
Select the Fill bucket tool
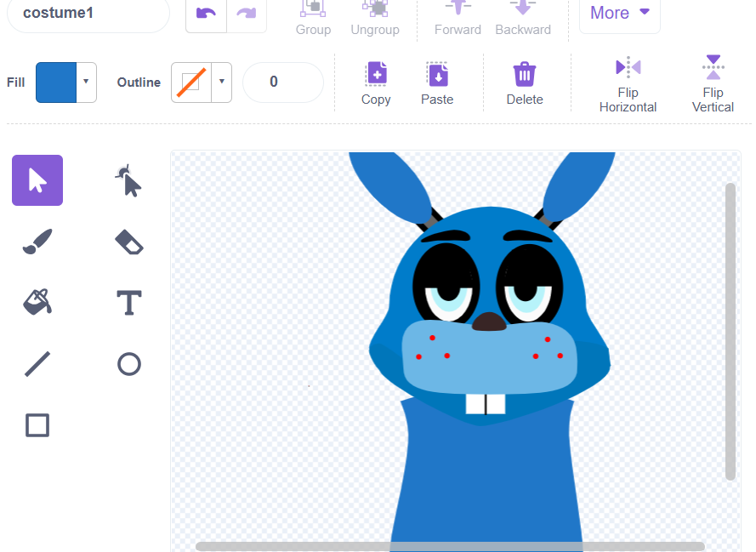37,302
